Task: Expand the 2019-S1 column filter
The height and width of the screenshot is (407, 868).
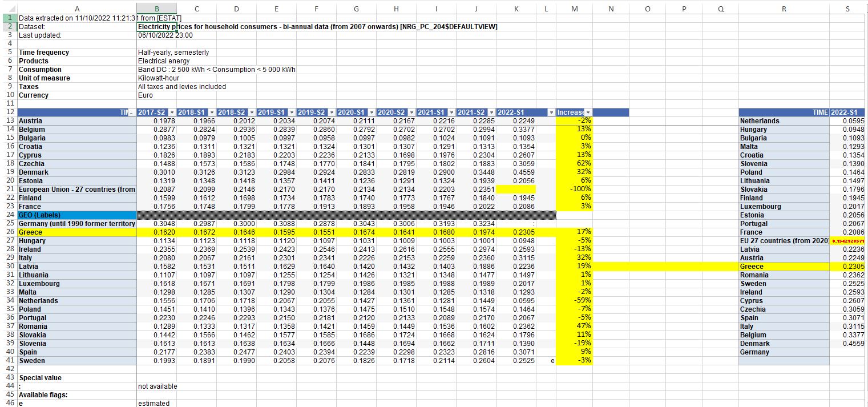Action: [292, 112]
